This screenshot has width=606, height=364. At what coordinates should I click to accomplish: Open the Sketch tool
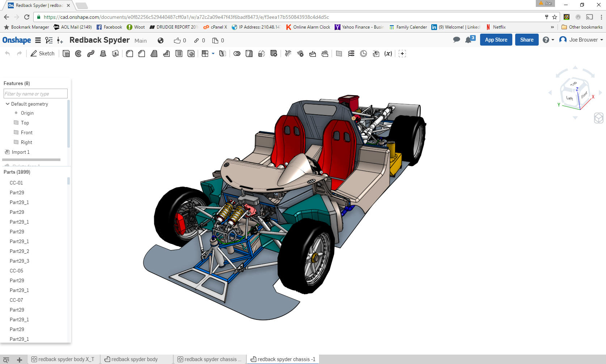[42, 54]
